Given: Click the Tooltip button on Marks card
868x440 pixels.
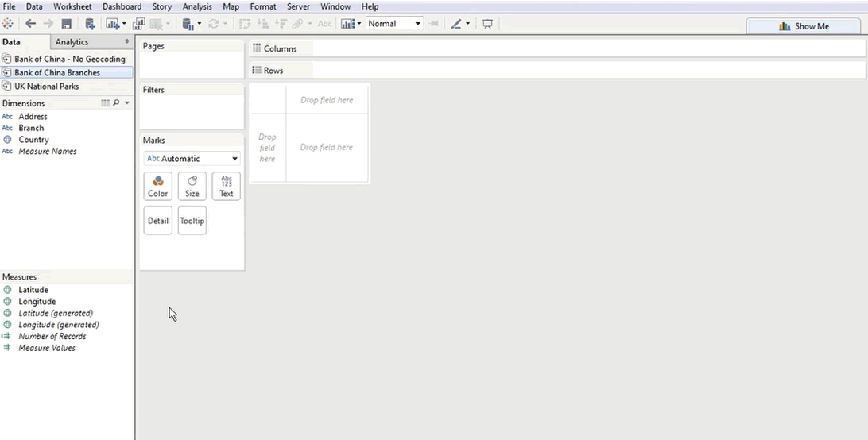Looking at the screenshot, I should tap(192, 221).
